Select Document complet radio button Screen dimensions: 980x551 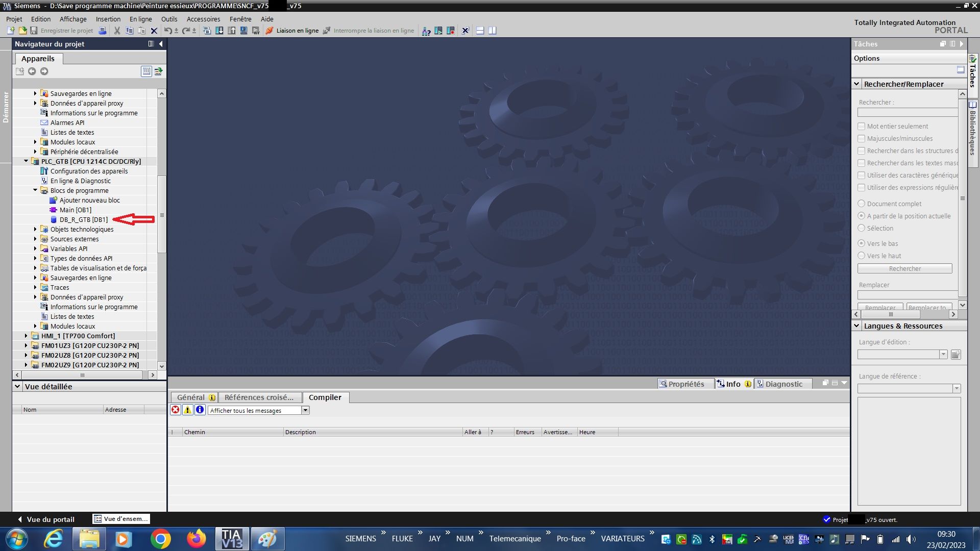click(862, 204)
